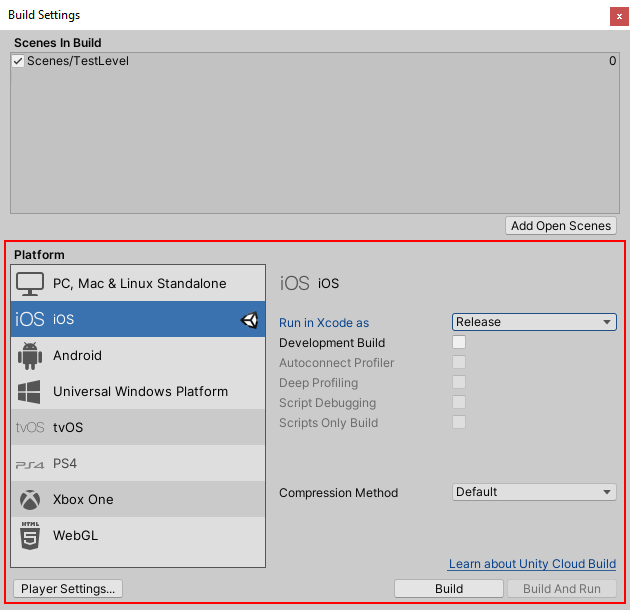Close the Build Settings window
This screenshot has height=610, width=630.
(619, 16)
